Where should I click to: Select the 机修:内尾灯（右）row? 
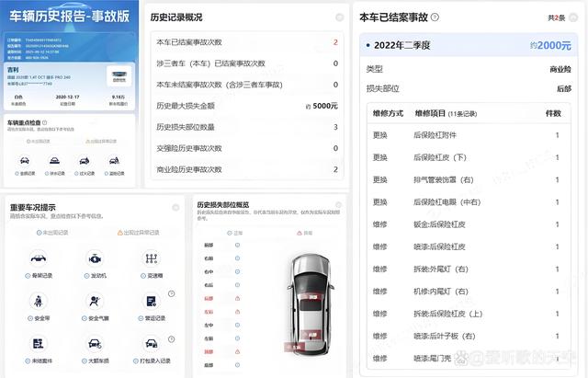coord(469,292)
